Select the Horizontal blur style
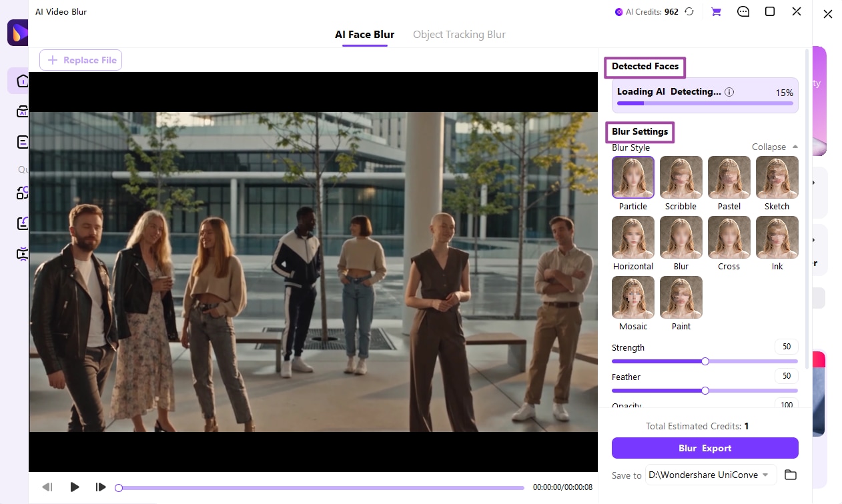The height and width of the screenshot is (504, 842). click(633, 237)
